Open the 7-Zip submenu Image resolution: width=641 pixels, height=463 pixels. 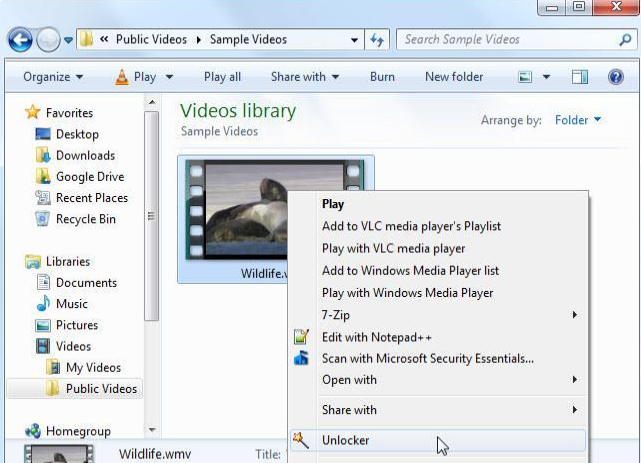click(438, 315)
